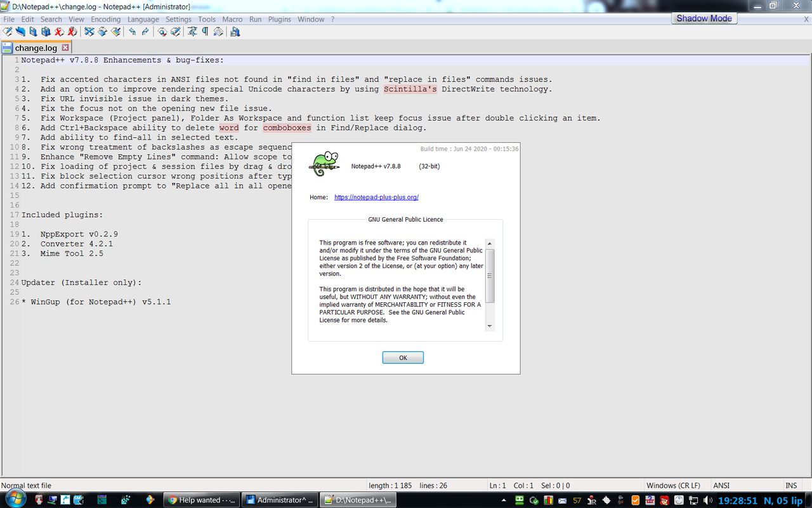Click the 'Notepad++ v7.8.8' text in About dialog

coord(376,166)
